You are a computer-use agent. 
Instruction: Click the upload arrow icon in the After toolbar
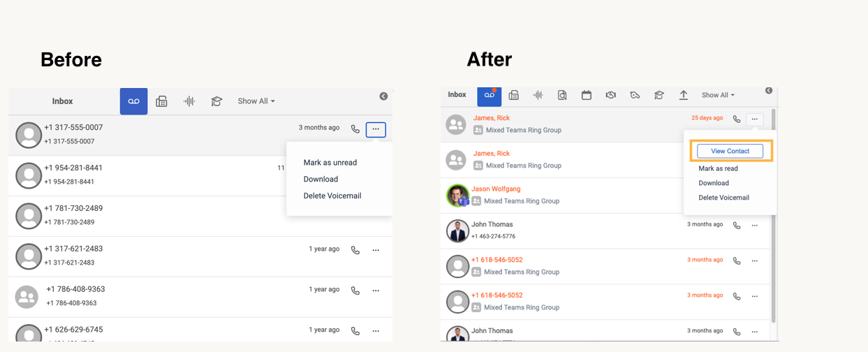point(683,95)
